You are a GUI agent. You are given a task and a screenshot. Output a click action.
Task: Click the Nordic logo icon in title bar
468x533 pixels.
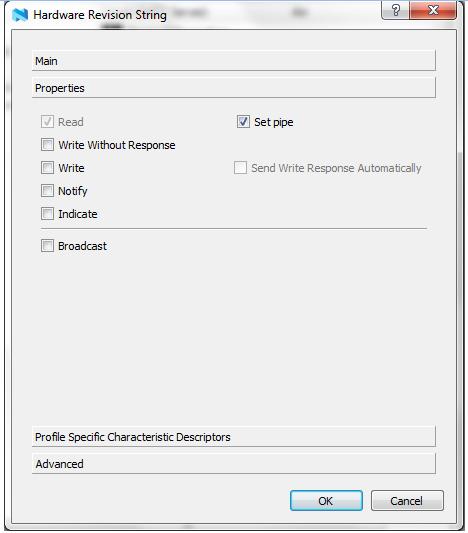coord(20,15)
